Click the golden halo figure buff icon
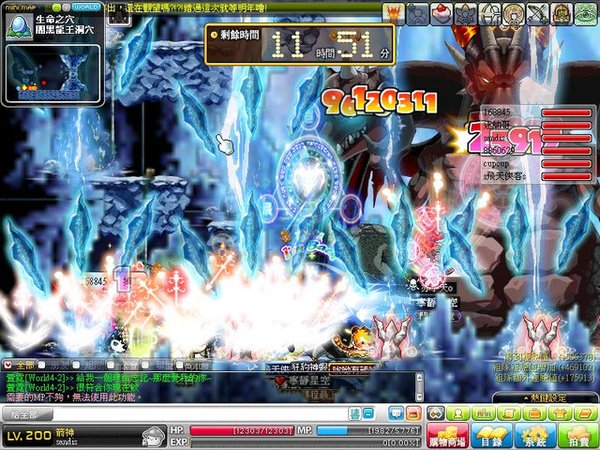 pyautogui.click(x=514, y=14)
